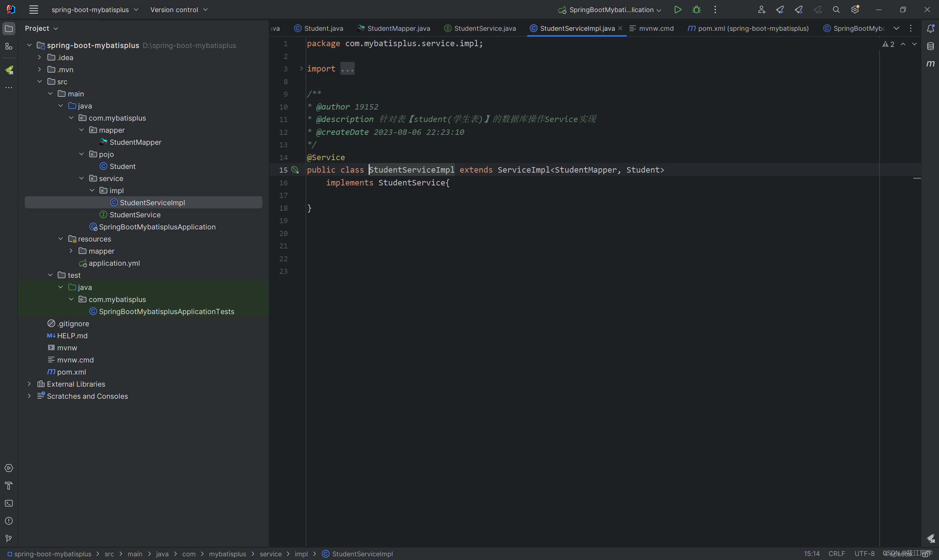Image resolution: width=939 pixels, height=560 pixels.
Task: Show hidden editor tabs list
Action: 896,28
